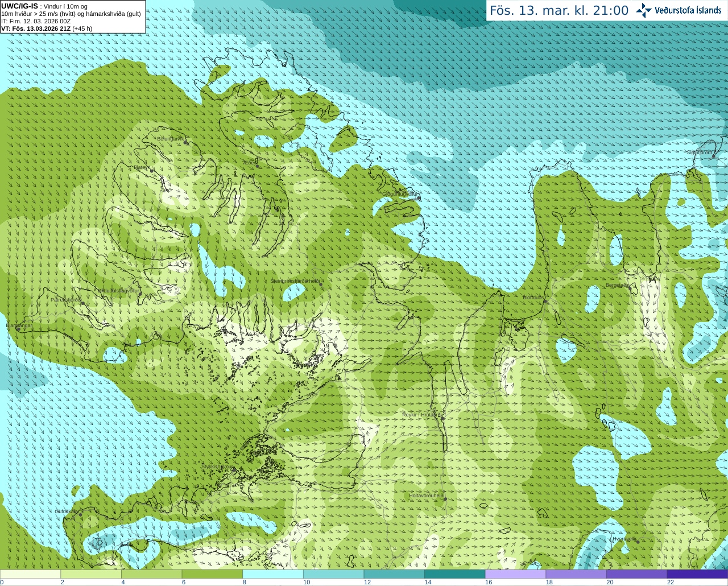Select the 16–18 m/s legend color
This screenshot has height=586, width=728.
[515, 574]
